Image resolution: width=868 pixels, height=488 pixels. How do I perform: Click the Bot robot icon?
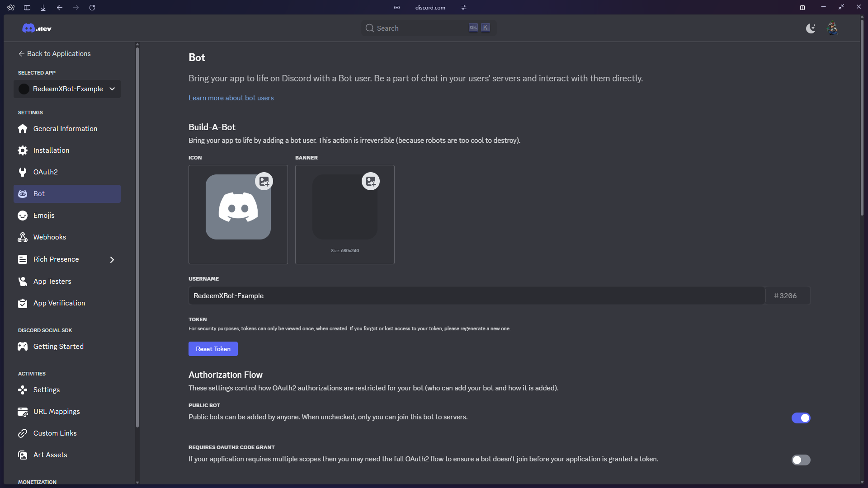(23, 194)
